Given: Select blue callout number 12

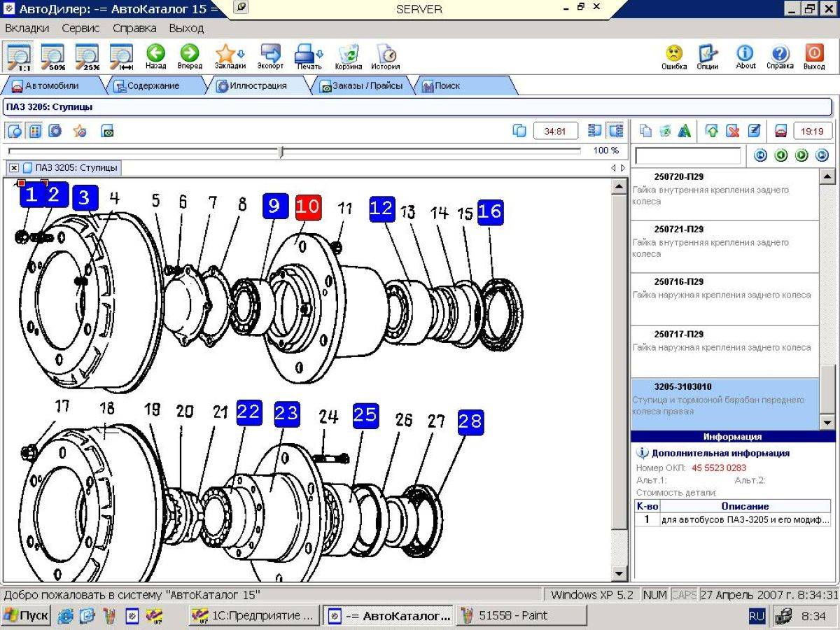Looking at the screenshot, I should 382,209.
